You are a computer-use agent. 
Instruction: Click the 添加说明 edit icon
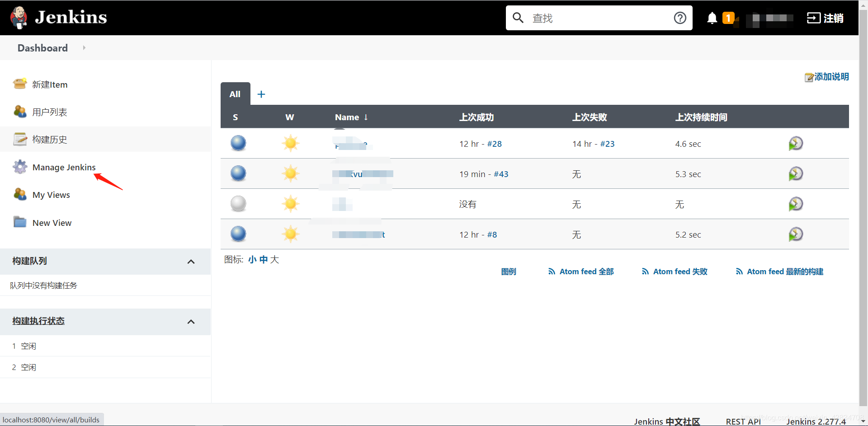(809, 77)
